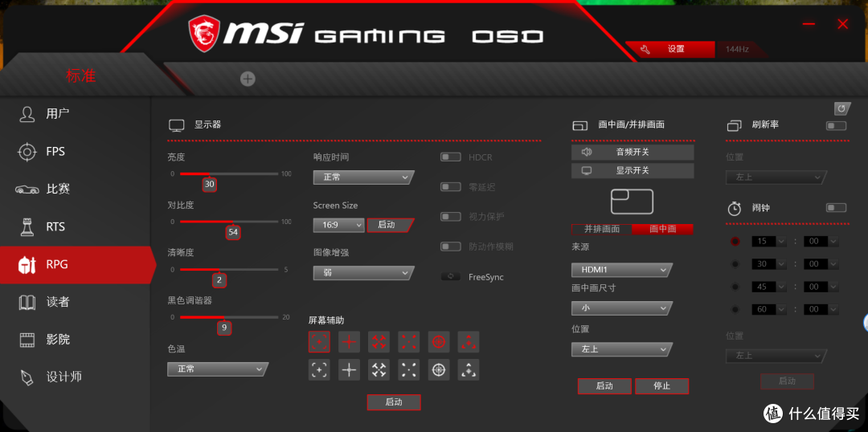Viewport: 868px width, 432px height.
Task: Toggle the 零延迟 switch
Action: pyautogui.click(x=451, y=187)
